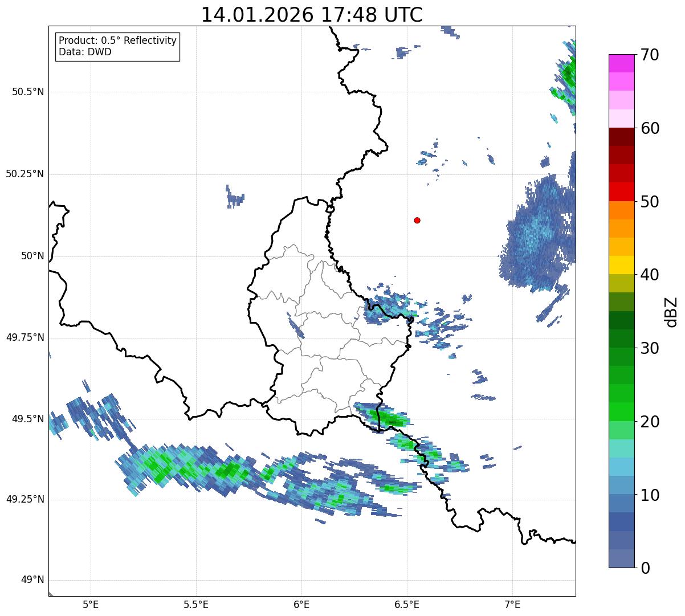Click the yellow swatch just above 40 dBZ
Screen dimensions: 685x616
[x=621, y=265]
